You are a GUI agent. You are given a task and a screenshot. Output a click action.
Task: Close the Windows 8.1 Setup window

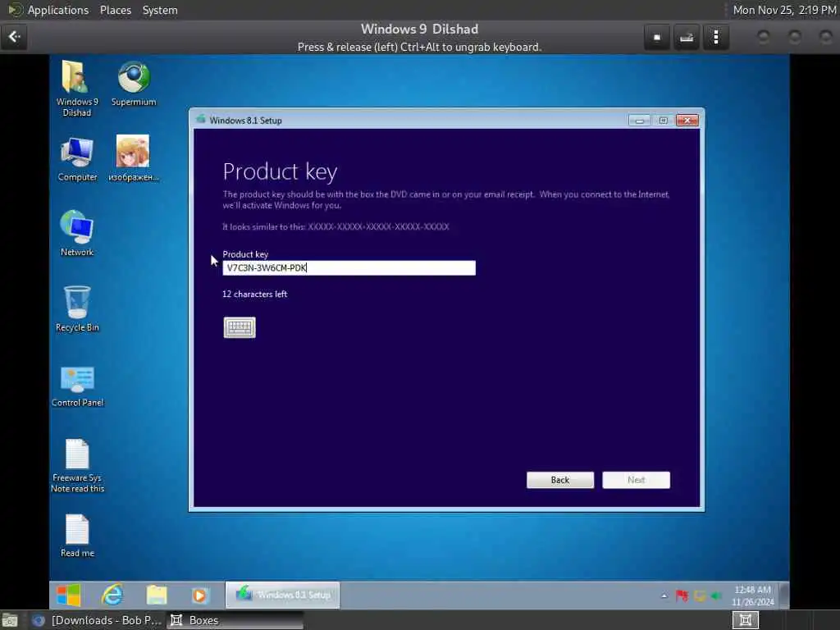pos(687,121)
